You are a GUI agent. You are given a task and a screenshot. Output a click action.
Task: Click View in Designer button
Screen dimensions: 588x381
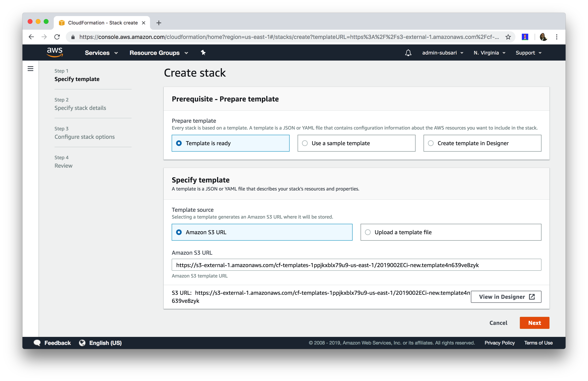506,297
